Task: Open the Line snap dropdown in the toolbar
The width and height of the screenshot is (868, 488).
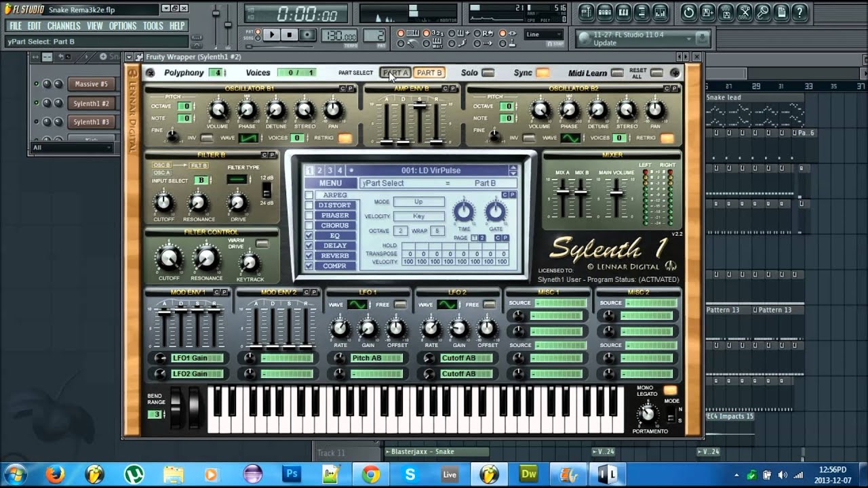Action: (544, 35)
